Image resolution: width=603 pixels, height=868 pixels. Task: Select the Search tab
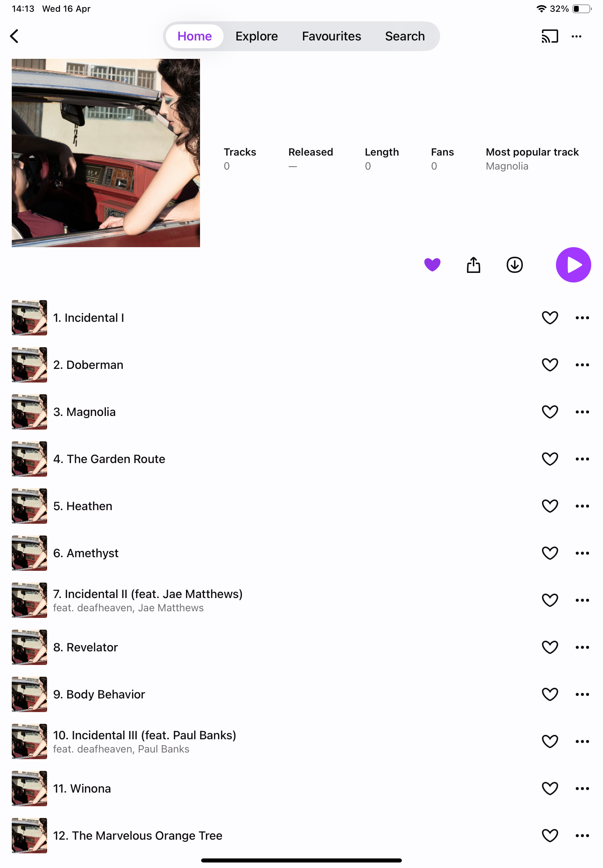point(405,36)
